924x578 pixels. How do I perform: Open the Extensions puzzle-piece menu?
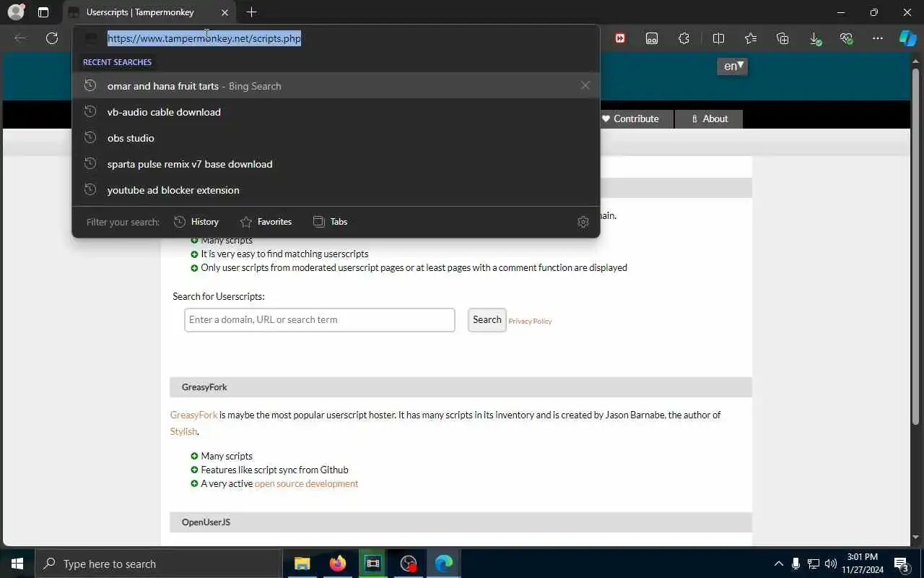684,38
